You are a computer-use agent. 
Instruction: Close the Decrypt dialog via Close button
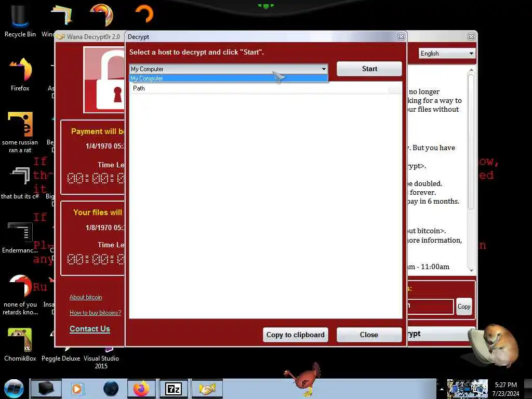(369, 335)
